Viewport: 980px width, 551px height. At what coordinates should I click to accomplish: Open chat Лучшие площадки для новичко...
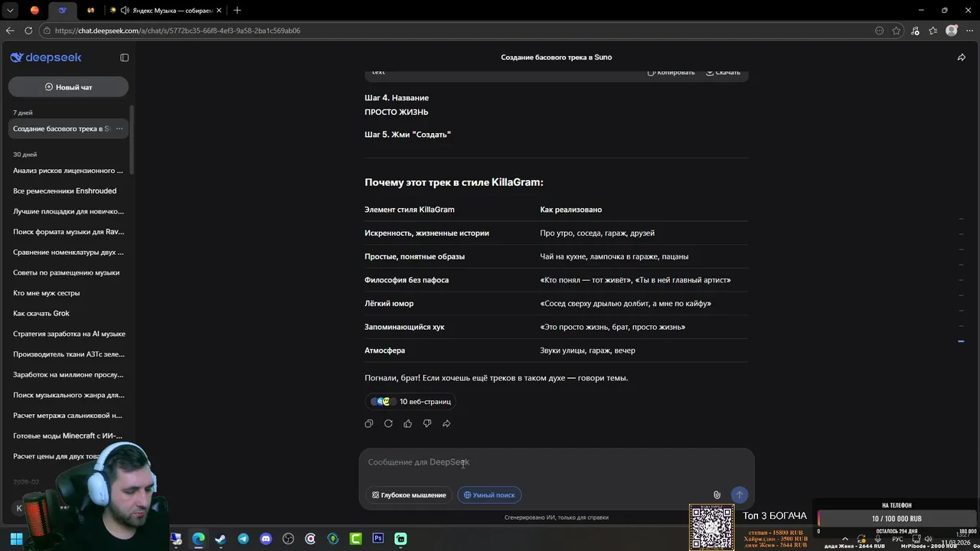point(68,211)
